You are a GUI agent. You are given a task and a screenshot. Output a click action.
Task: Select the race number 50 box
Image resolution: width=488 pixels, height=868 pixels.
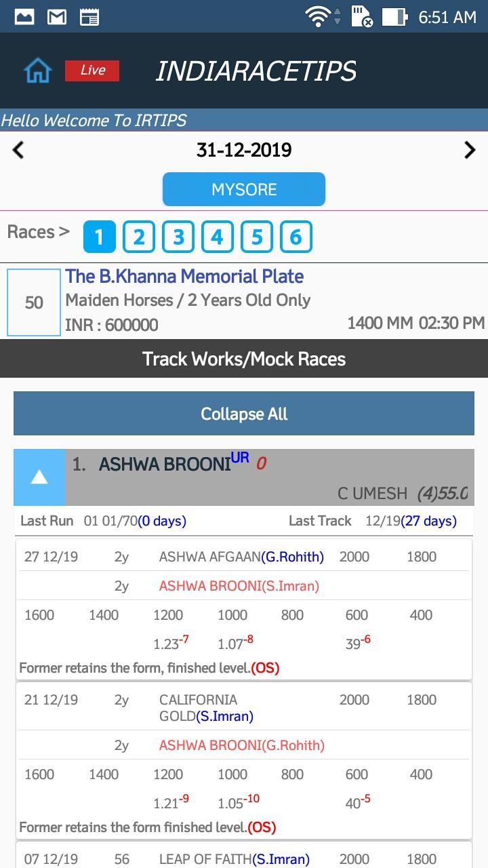coord(34,302)
